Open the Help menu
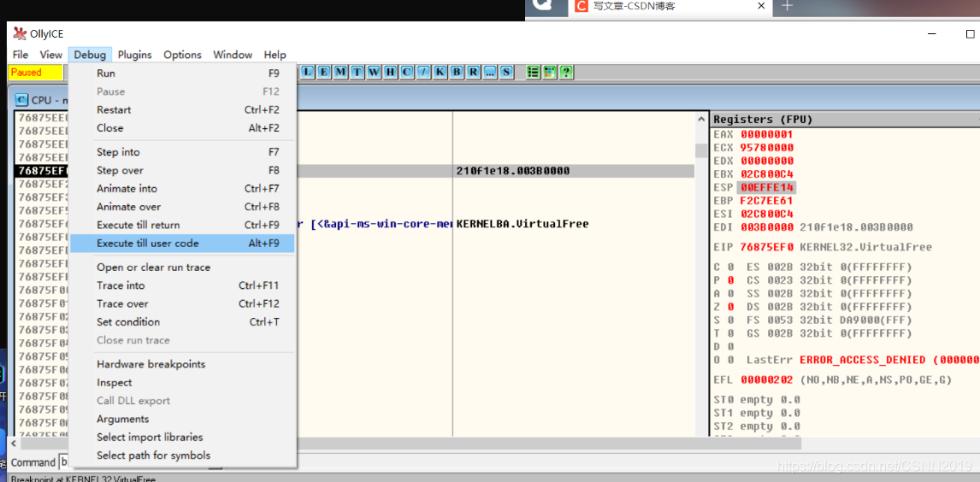Image resolution: width=980 pixels, height=482 pixels. [275, 55]
